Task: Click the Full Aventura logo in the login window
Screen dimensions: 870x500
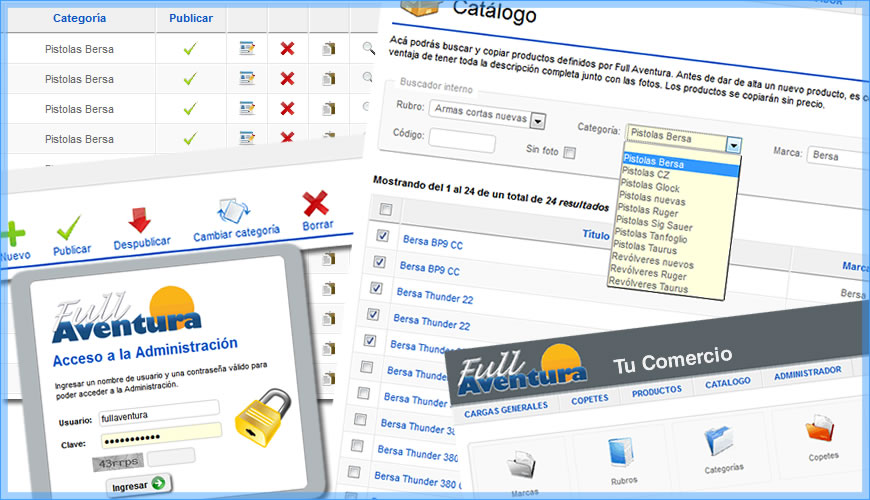Action: (127, 316)
